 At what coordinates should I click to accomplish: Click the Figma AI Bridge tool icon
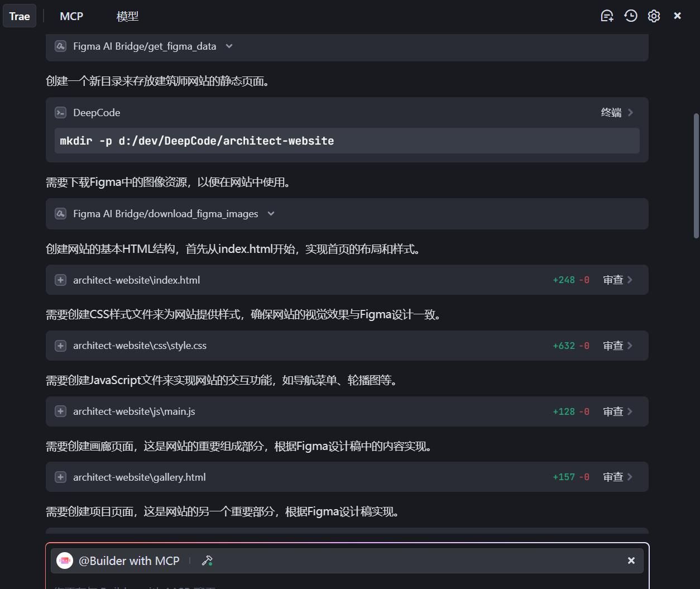60,46
